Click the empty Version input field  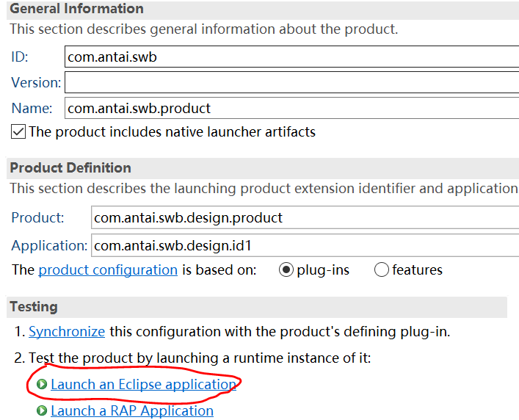292,82
